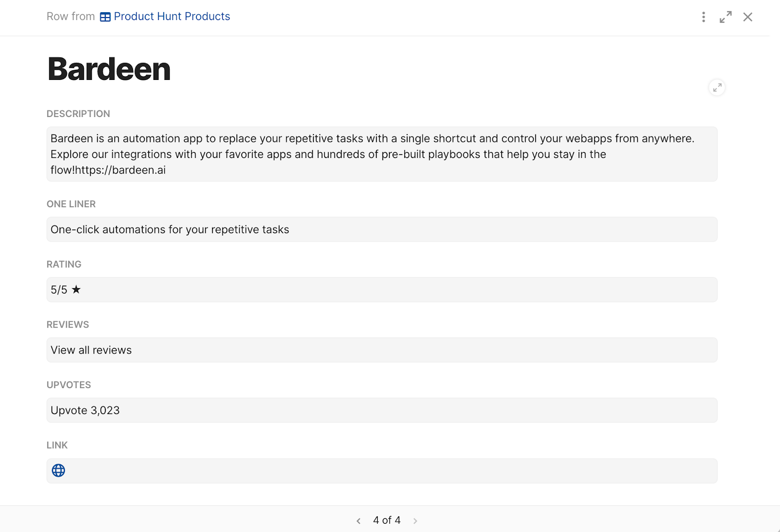Click the RATING label

[64, 264]
